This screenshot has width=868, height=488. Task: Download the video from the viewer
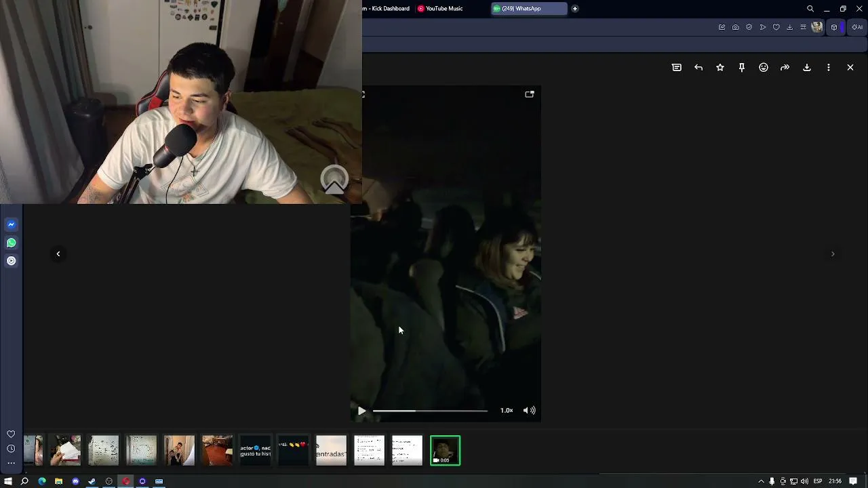(x=807, y=68)
